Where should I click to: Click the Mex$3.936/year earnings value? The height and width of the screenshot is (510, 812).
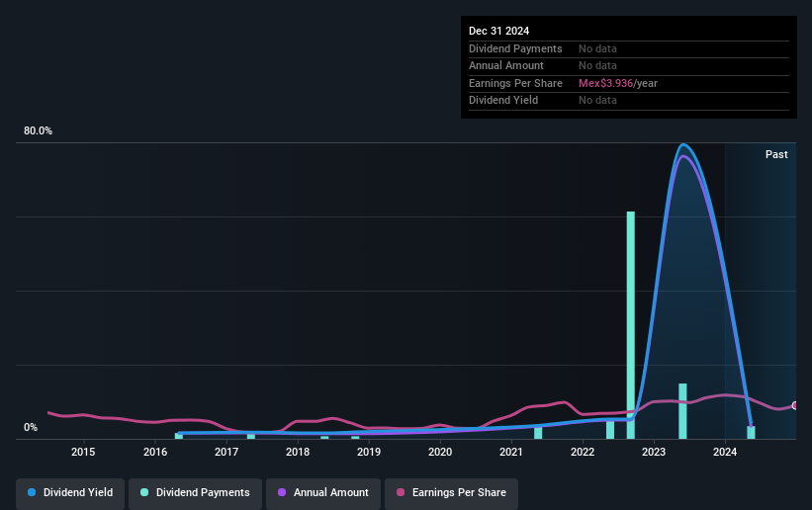coord(618,83)
